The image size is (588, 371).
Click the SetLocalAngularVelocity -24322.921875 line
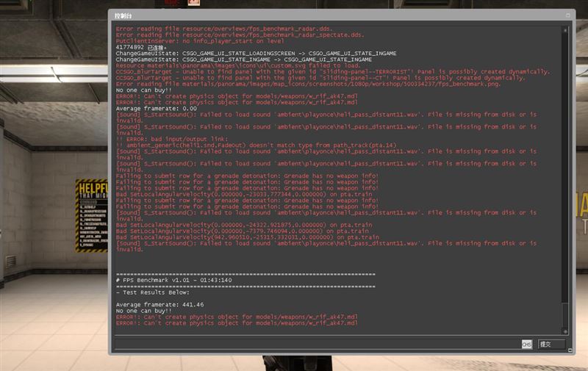point(244,225)
